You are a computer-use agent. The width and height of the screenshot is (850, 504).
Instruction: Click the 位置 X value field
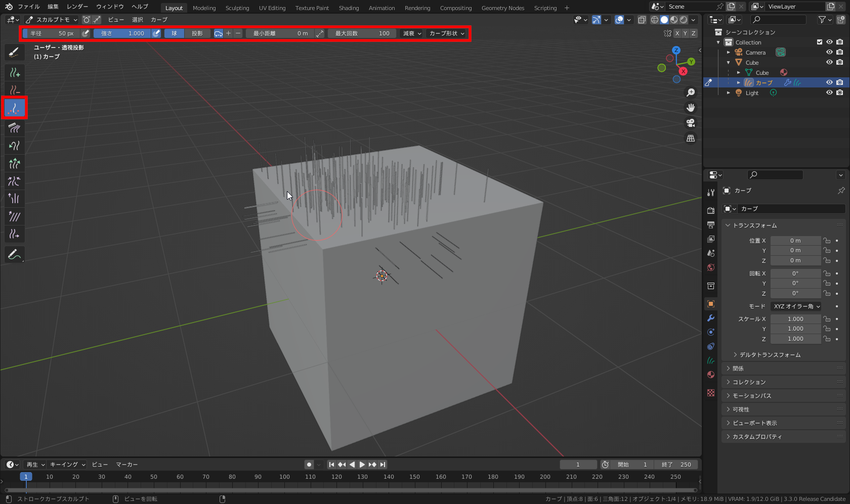[795, 241]
